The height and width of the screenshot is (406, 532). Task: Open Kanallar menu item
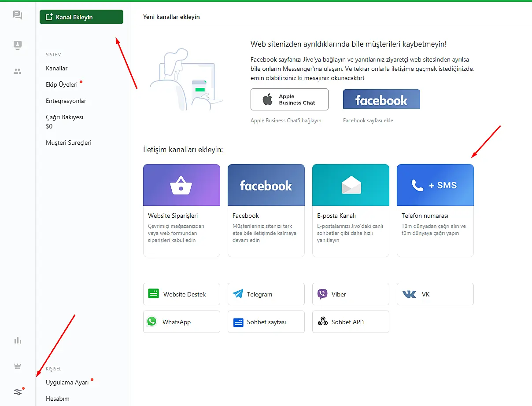(57, 68)
